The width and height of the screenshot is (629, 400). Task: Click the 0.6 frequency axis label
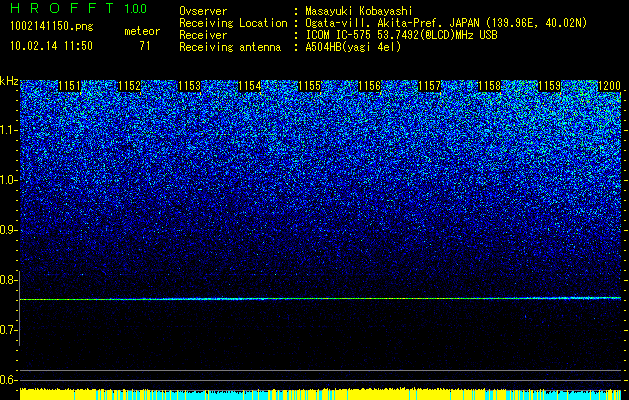click(9, 380)
